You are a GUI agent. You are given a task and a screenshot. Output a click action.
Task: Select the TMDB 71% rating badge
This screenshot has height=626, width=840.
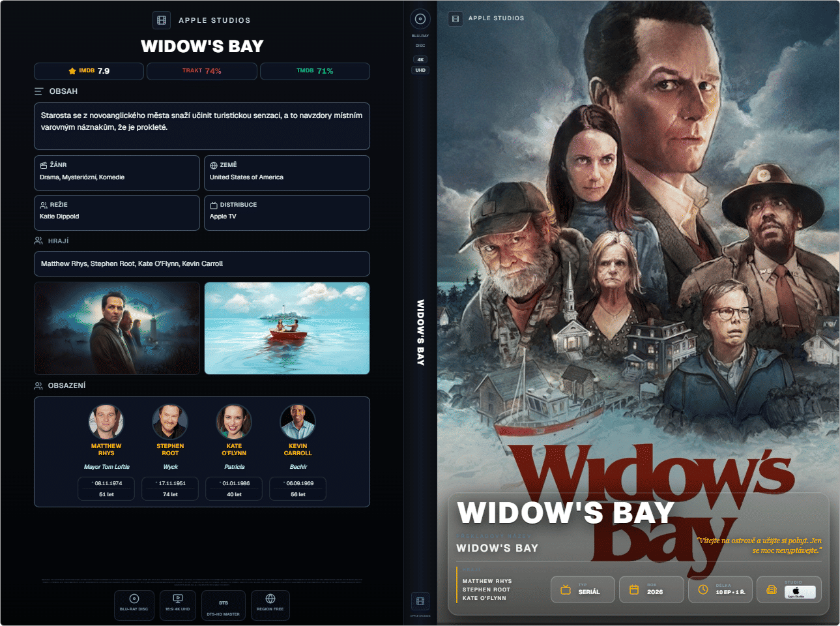[x=315, y=71]
